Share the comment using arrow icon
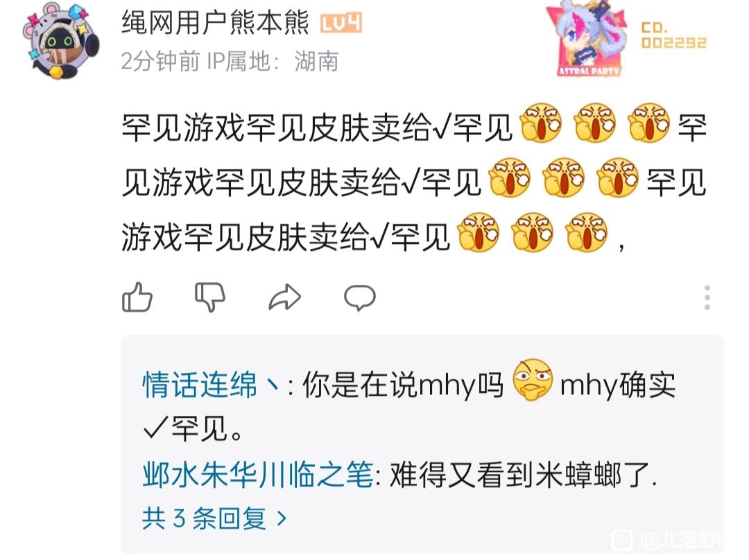Viewport: 749px width, 560px height. coord(285,297)
